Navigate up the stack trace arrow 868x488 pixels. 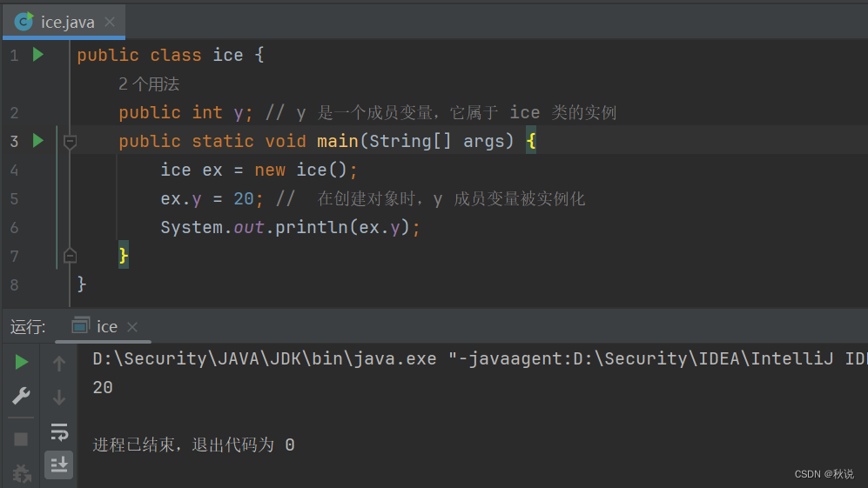pos(58,364)
